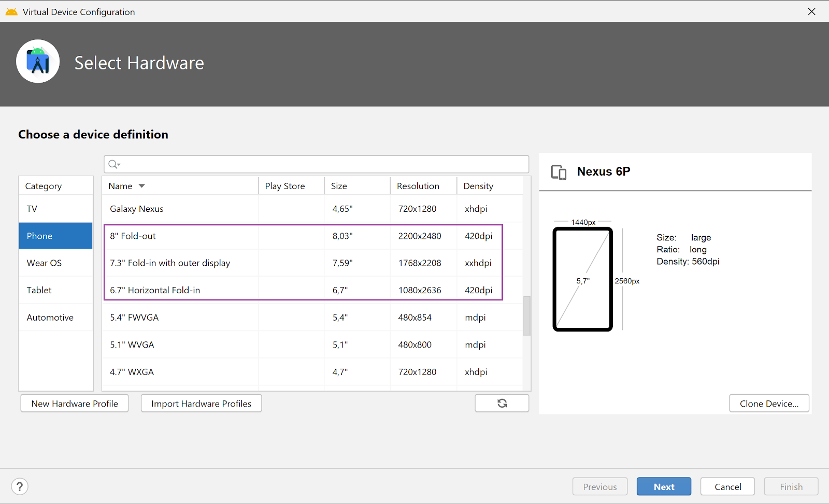Viewport: 829px width, 504px height.
Task: Close the Virtual Device Configuration window
Action: [811, 11]
